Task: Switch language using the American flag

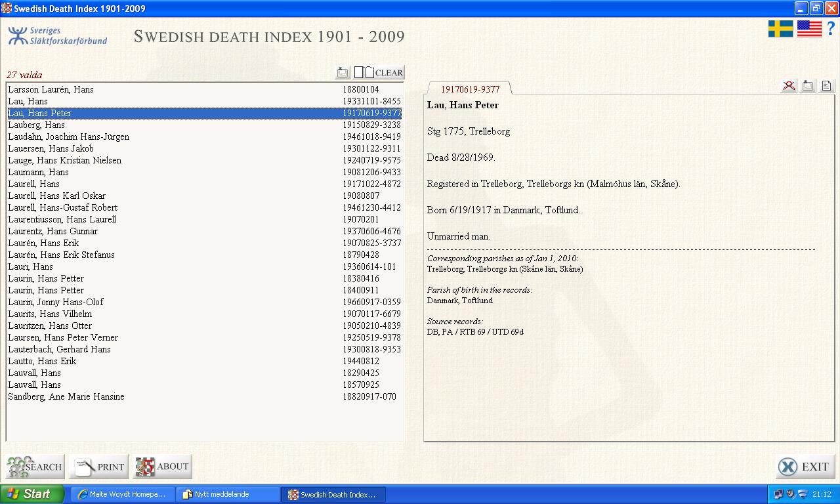Action: point(809,29)
